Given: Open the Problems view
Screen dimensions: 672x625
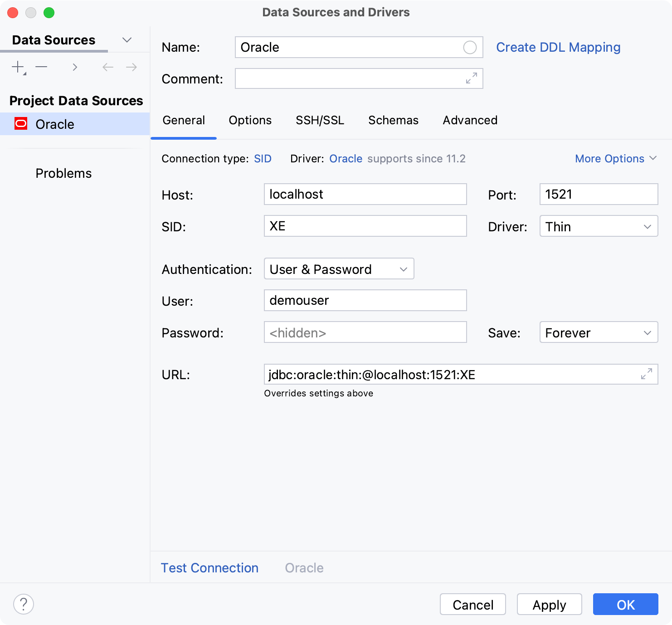Looking at the screenshot, I should (x=63, y=173).
